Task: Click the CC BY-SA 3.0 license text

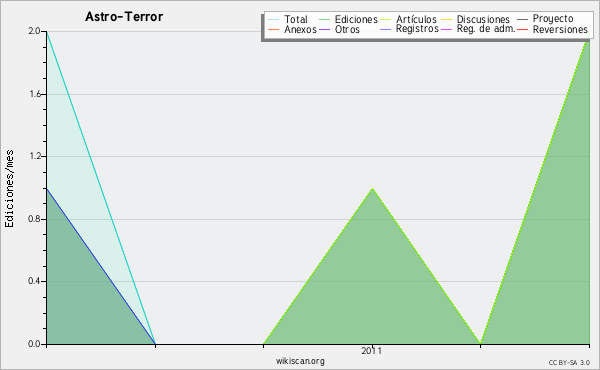Action: [569, 363]
